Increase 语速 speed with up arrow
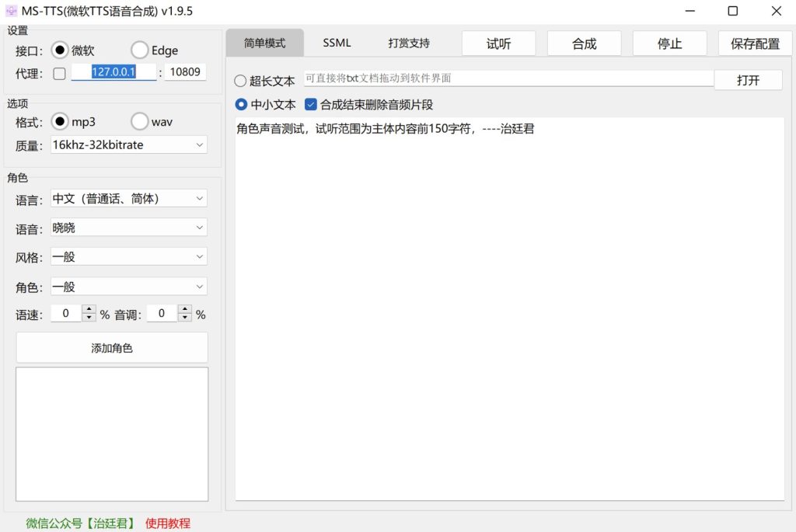Image resolution: width=796 pixels, height=532 pixels. [x=89, y=310]
